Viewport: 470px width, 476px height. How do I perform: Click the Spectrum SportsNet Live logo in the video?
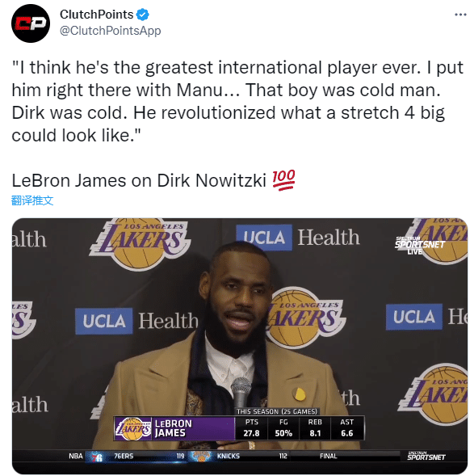click(420, 246)
